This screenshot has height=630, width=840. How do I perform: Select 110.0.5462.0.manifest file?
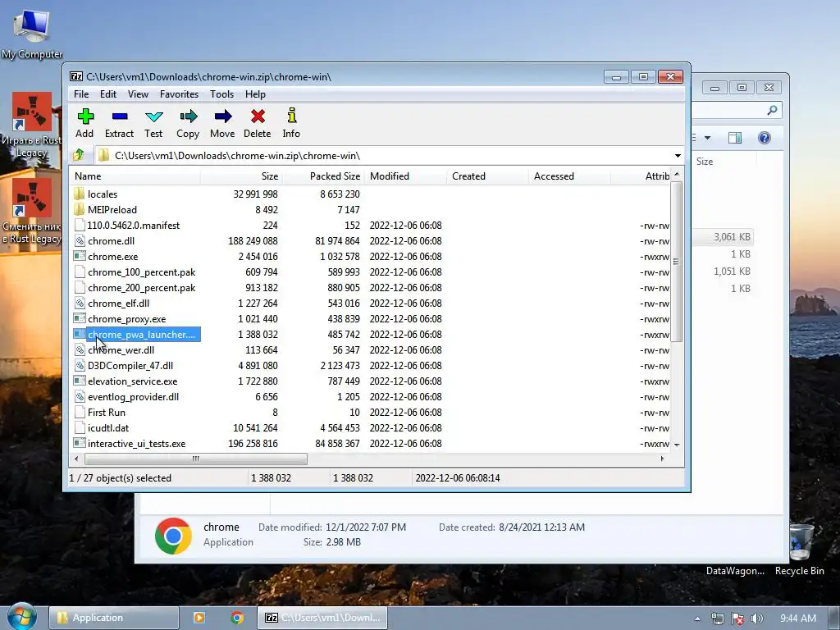click(134, 226)
